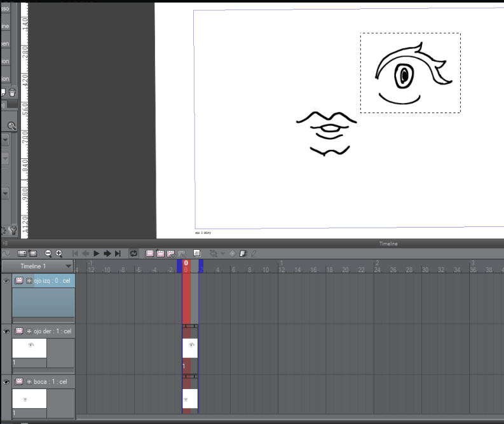Click the dimmed keyframe-enable layer icon
This screenshot has width=504, height=424.
pyautogui.click(x=213, y=254)
